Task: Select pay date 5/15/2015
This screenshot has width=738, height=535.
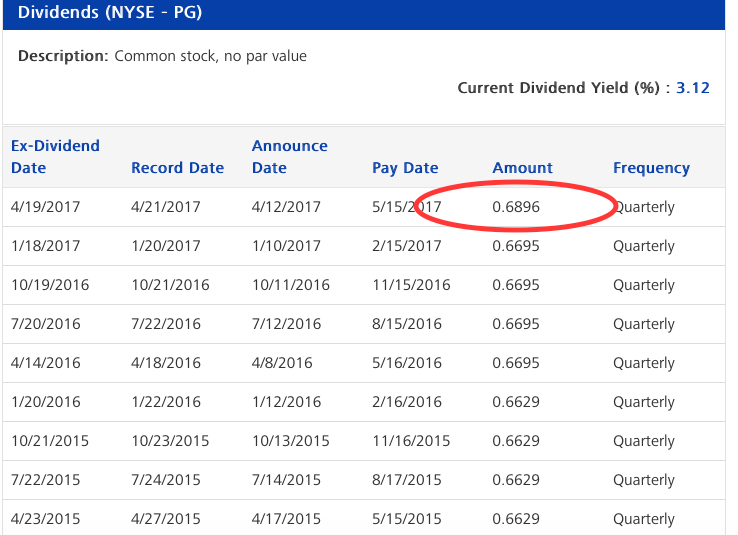Action: click(407, 519)
